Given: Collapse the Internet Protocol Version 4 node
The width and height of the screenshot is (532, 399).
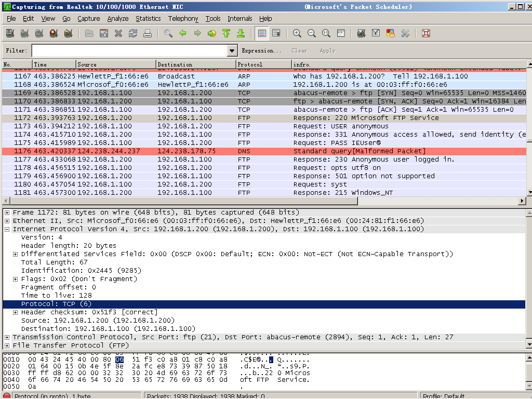Looking at the screenshot, I should (7, 229).
